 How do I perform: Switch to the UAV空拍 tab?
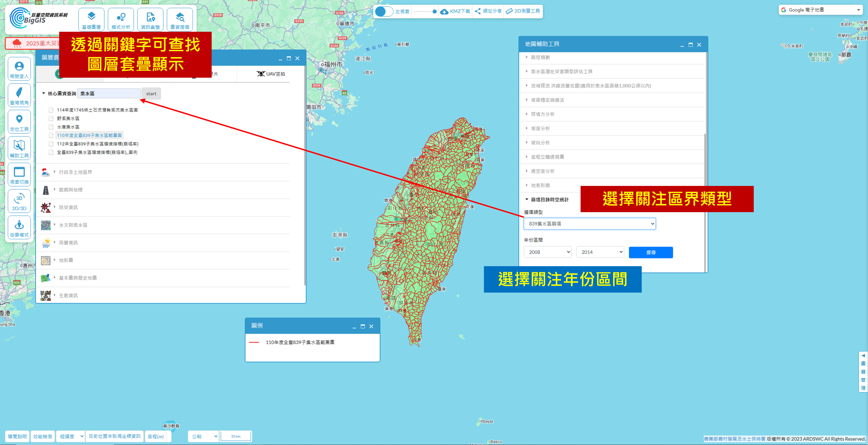click(x=271, y=74)
